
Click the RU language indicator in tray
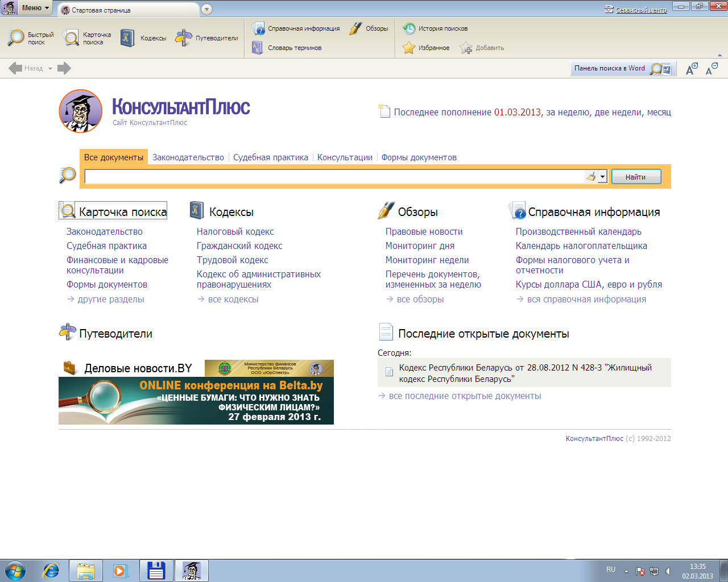(x=611, y=569)
